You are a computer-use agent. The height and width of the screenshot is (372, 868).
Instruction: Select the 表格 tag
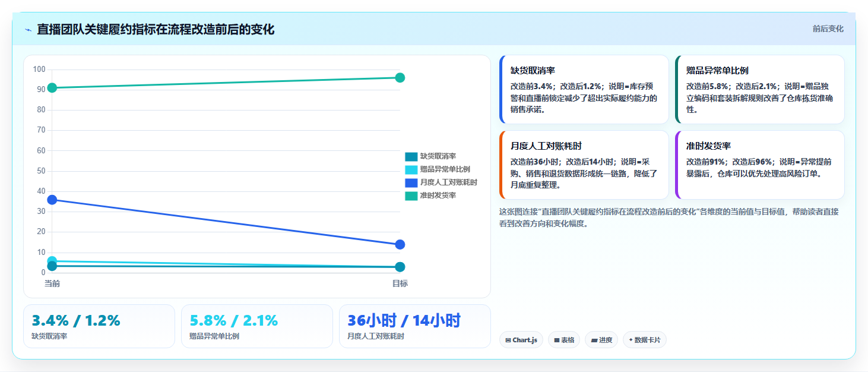(564, 340)
